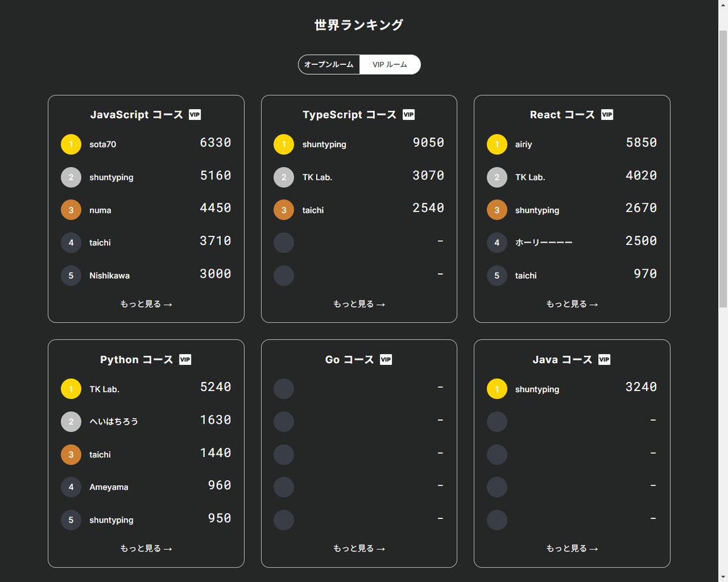Open もっと見る in JavaScript コース card

146,304
